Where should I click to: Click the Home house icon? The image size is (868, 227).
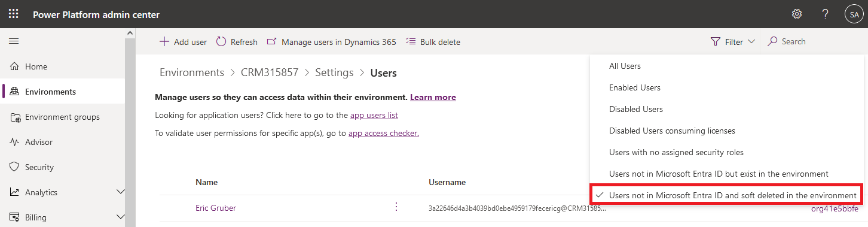(16, 66)
